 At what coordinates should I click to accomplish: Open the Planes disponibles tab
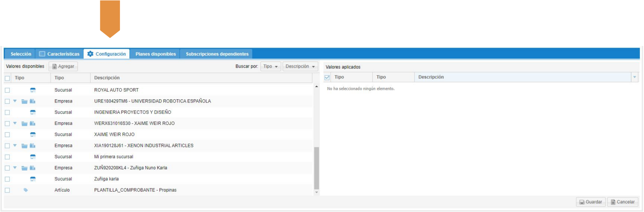(x=155, y=54)
